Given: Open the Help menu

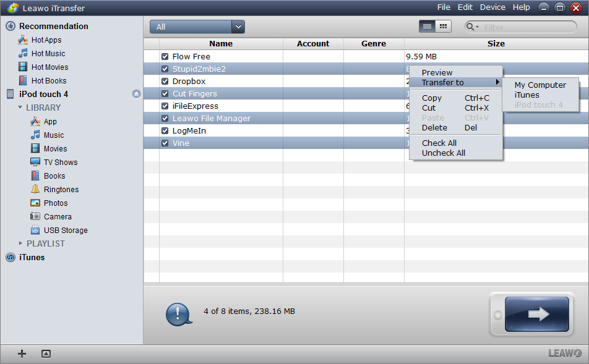Looking at the screenshot, I should coord(521,7).
